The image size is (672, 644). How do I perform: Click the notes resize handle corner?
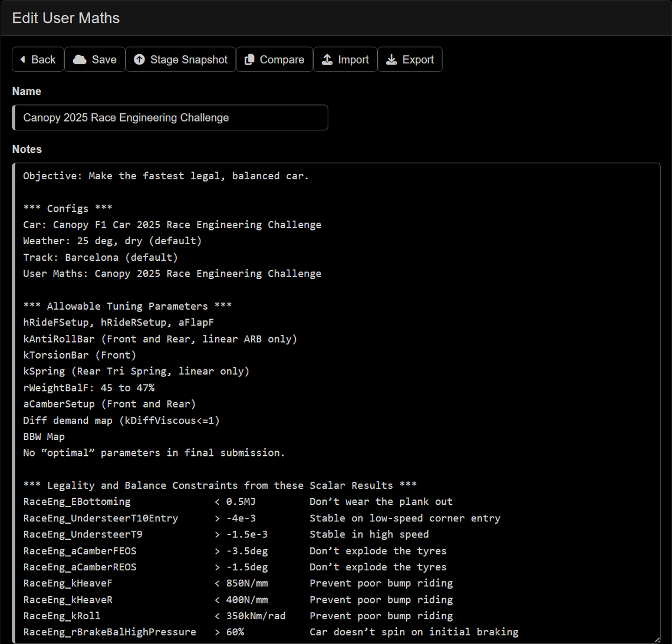(657, 640)
